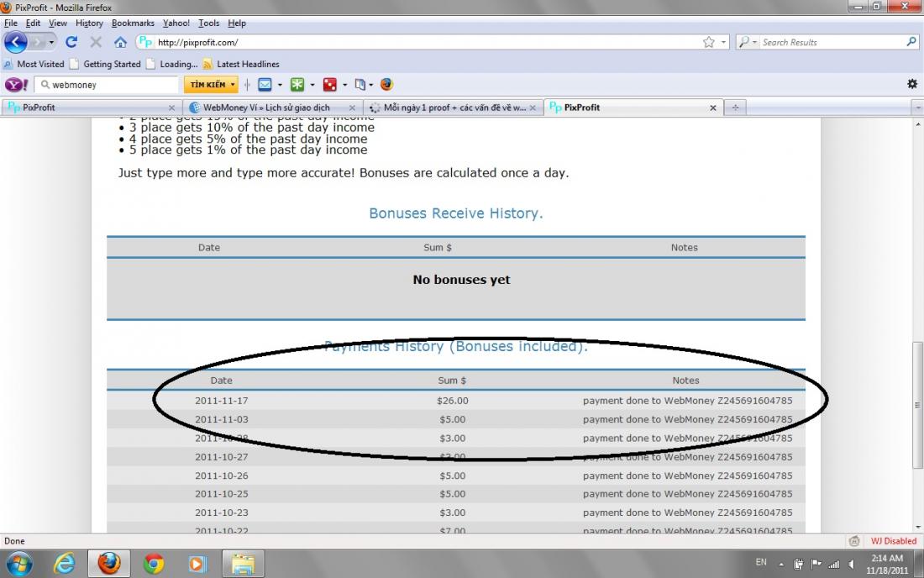The image size is (924, 578).
Task: Go to the Home page
Action: (x=120, y=42)
